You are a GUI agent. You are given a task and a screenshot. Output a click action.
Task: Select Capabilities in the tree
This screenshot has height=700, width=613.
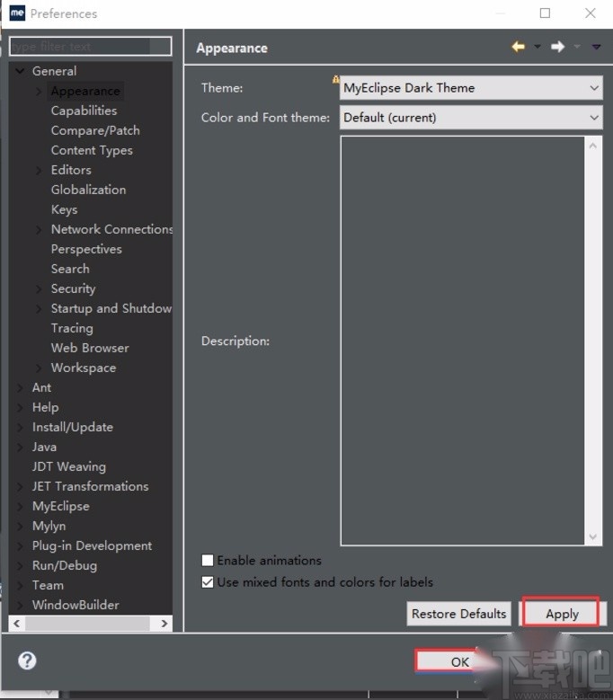coord(84,111)
